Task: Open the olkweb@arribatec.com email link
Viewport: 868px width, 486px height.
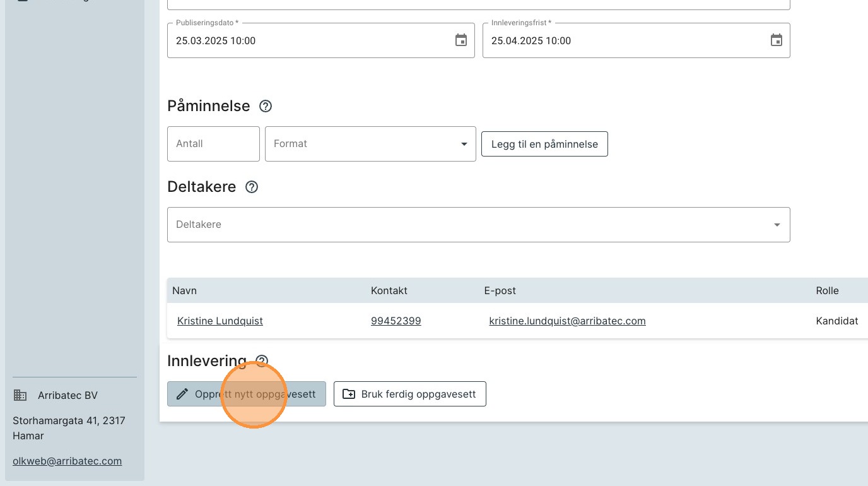Action: [x=67, y=461]
